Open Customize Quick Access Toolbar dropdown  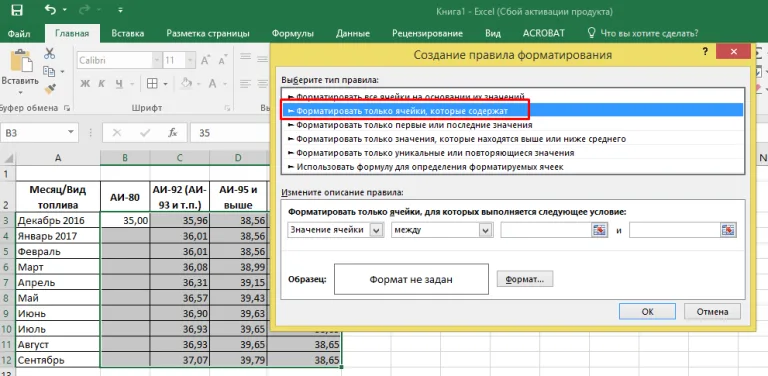(120, 10)
